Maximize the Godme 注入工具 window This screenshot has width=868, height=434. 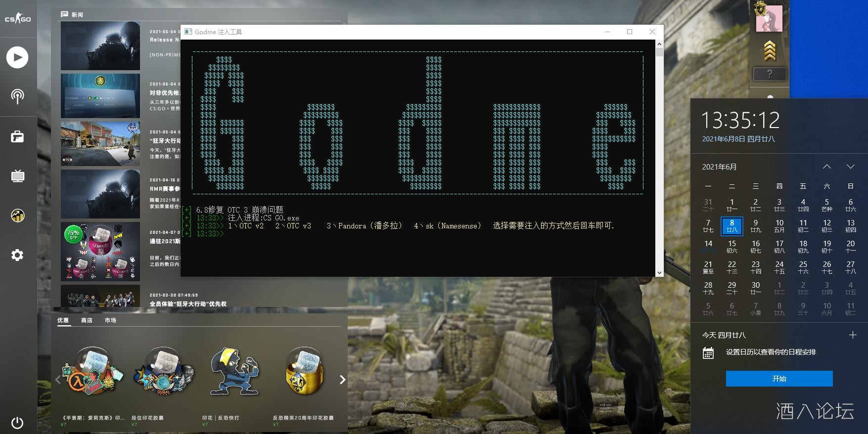[x=630, y=32]
